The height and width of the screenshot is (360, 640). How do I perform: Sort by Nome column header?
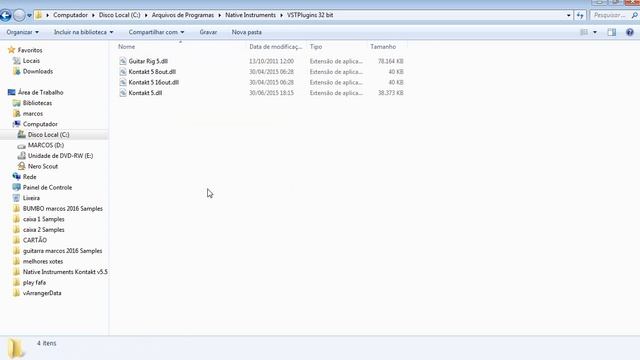point(127,47)
